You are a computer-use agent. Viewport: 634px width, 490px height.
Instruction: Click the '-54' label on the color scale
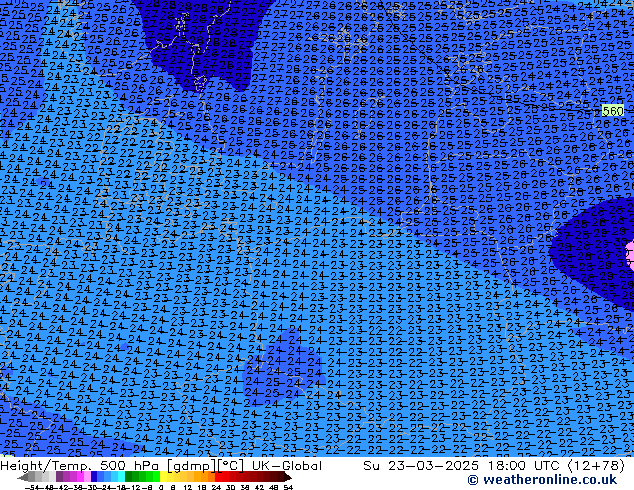[32, 487]
